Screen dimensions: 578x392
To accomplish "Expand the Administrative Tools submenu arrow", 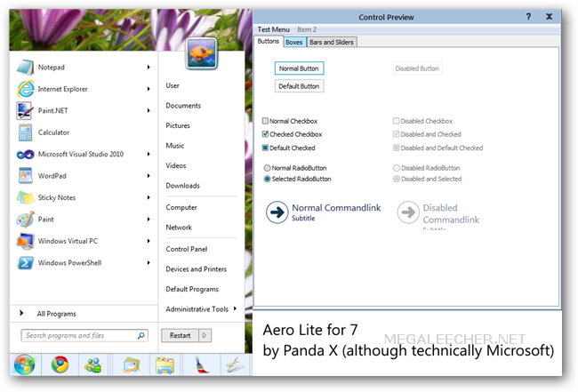I will tap(235, 308).
